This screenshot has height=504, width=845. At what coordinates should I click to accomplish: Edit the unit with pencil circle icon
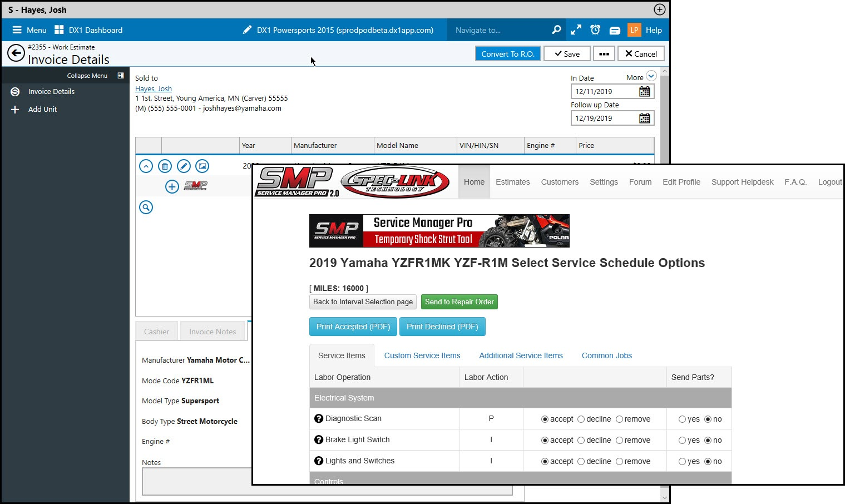pyautogui.click(x=184, y=166)
